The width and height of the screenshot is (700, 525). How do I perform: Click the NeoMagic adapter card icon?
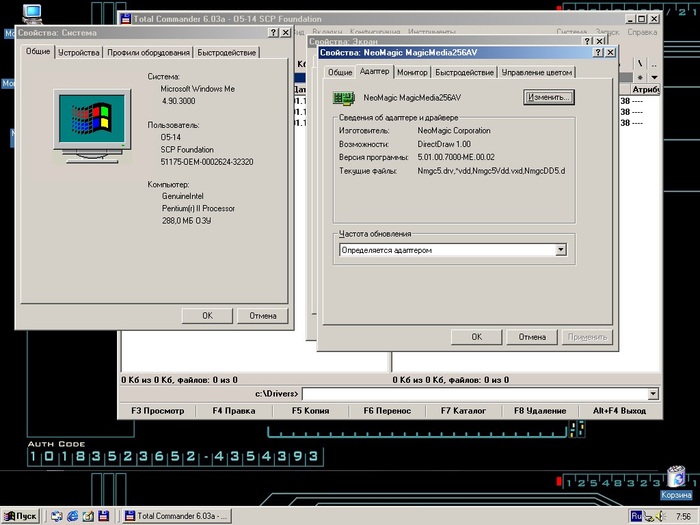pyautogui.click(x=345, y=98)
